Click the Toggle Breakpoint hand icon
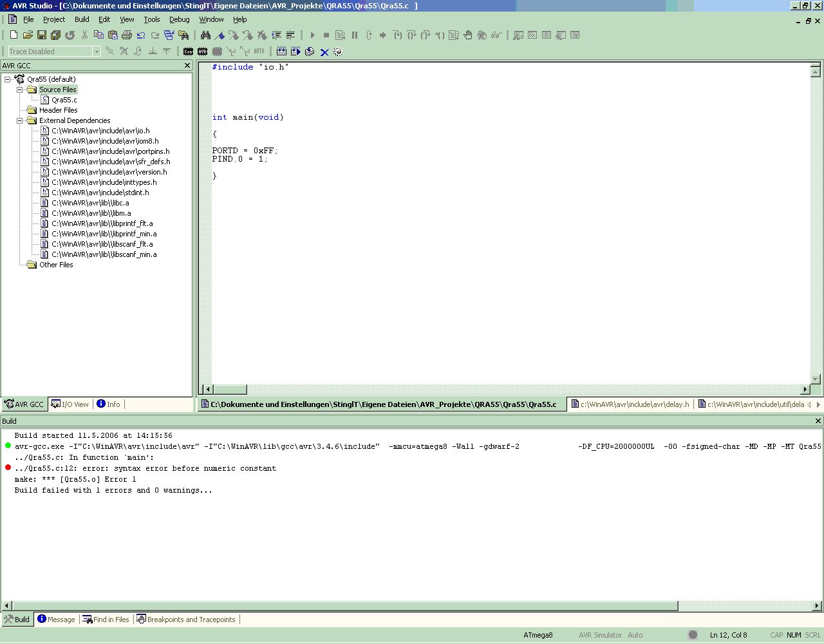Viewport: 824px width, 644px height. pyautogui.click(x=468, y=35)
